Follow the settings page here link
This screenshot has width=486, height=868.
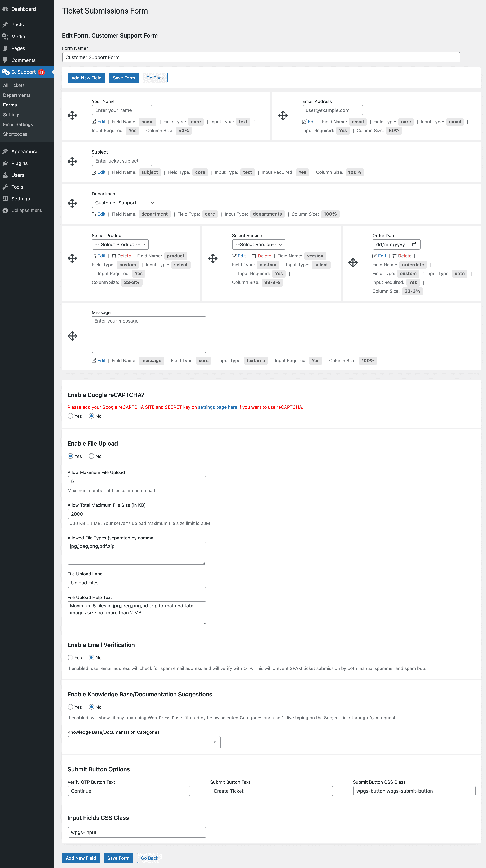(218, 407)
